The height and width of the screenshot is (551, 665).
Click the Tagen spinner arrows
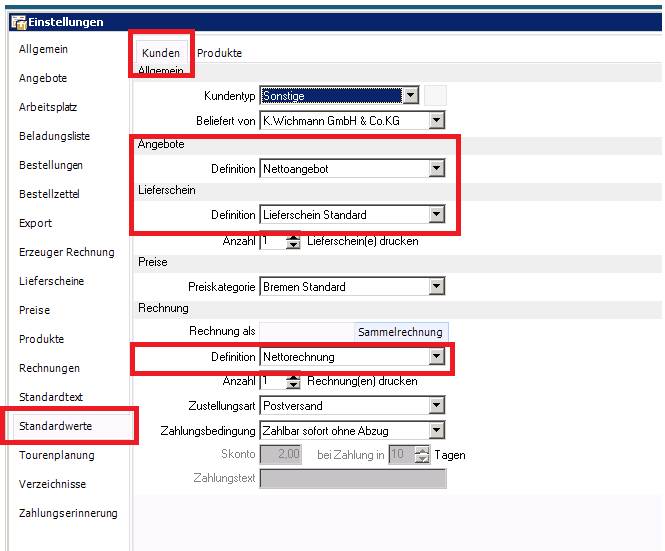422,455
